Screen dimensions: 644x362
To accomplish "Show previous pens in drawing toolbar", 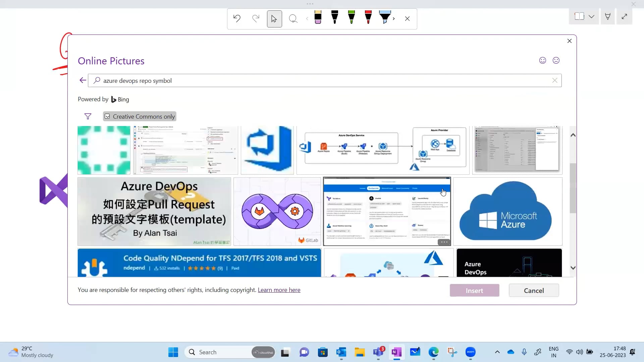I will pyautogui.click(x=307, y=19).
